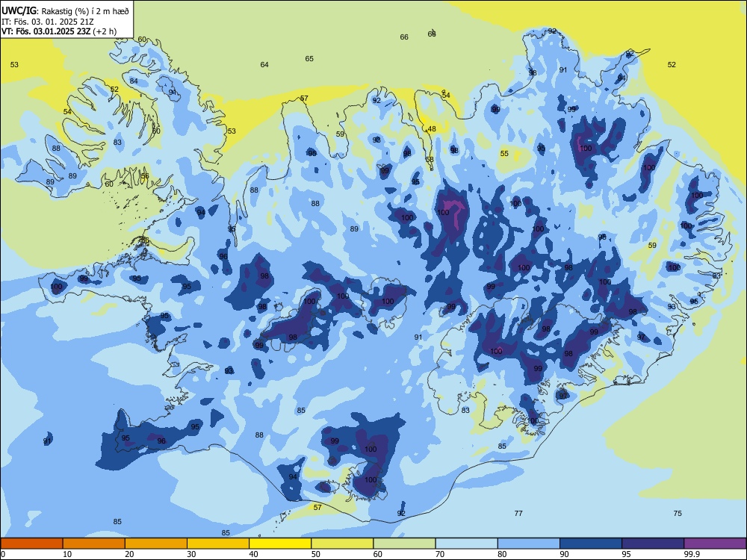Select the orange 10–20 legend color block
Viewport: 747px width, 560px height.
(94, 544)
